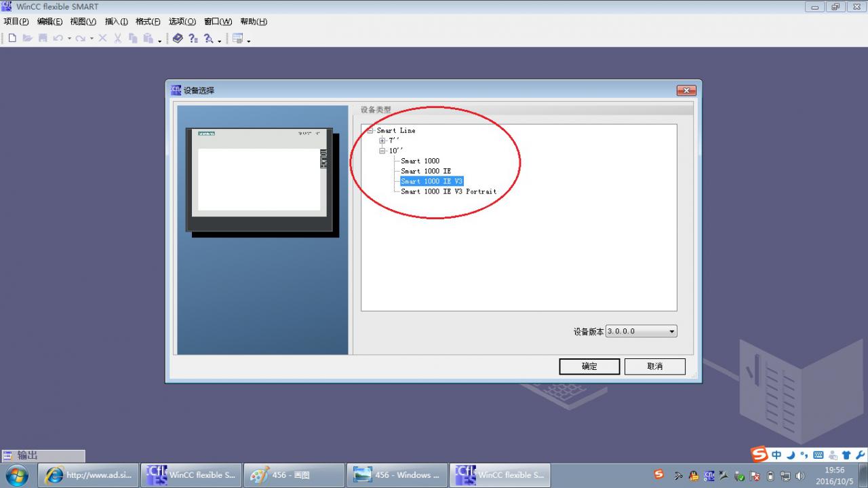Click the Undo arrow icon
This screenshot has height=488, width=868.
click(x=58, y=38)
